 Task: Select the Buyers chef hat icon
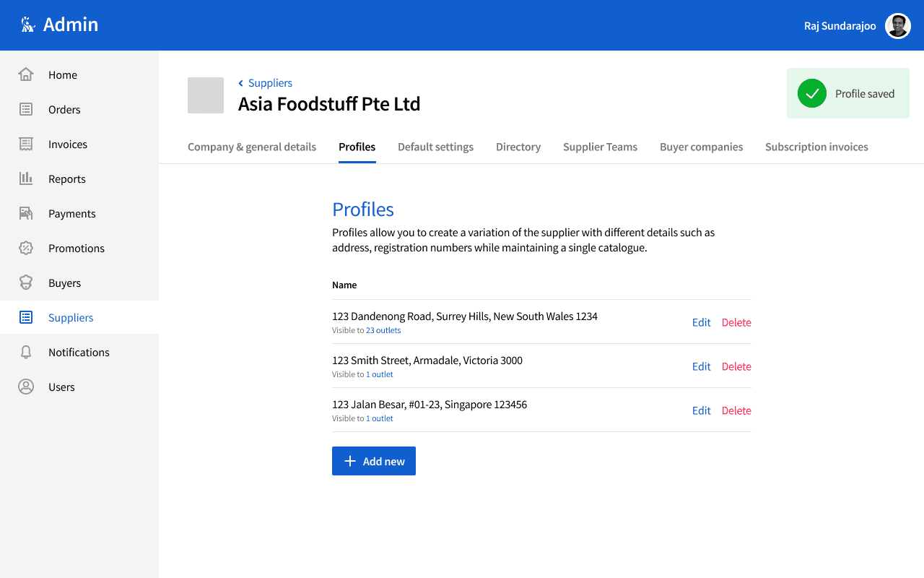click(26, 282)
